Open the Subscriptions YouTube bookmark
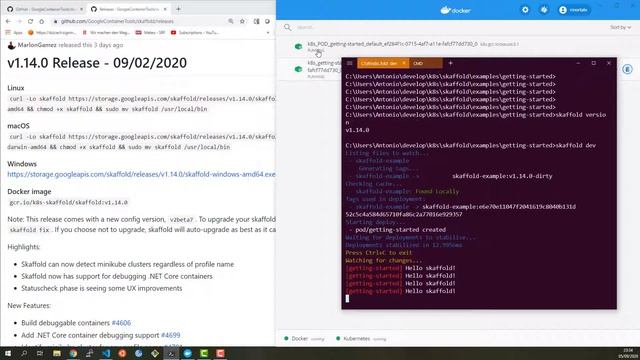This screenshot has height=360, width=640. 194,32
